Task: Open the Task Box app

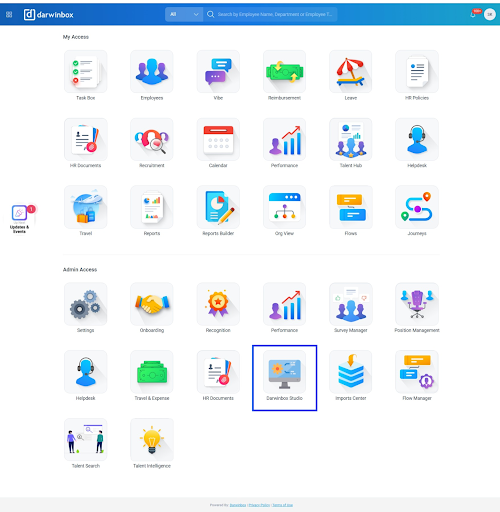Action: (x=86, y=71)
